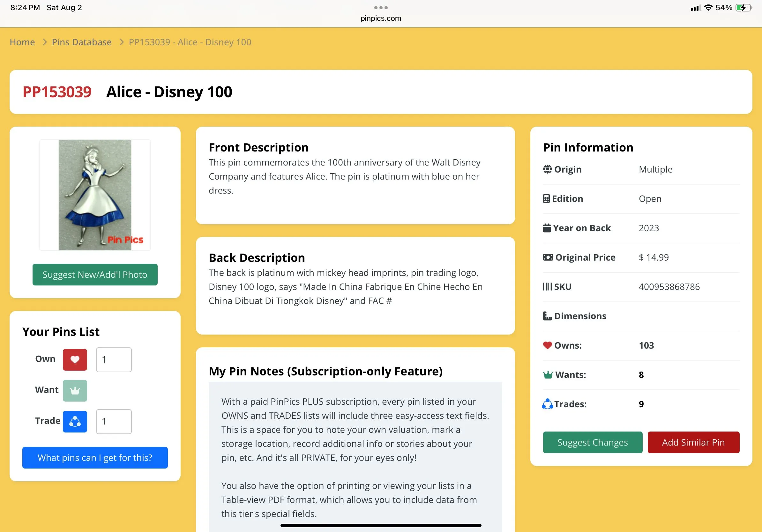Click the barcode icon beside SKU
This screenshot has height=532, width=762.
coord(548,286)
